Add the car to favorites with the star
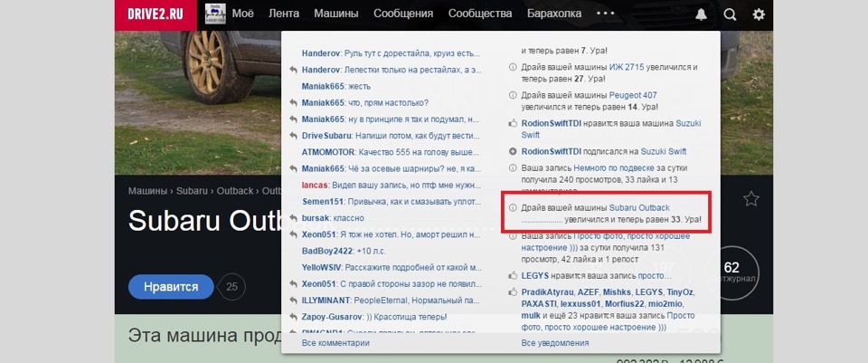 [751, 198]
